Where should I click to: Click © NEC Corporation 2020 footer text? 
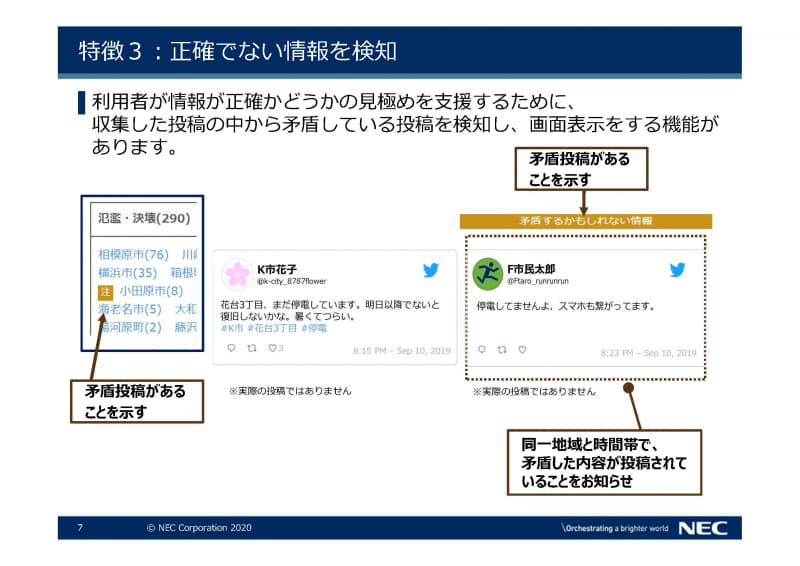[199, 528]
